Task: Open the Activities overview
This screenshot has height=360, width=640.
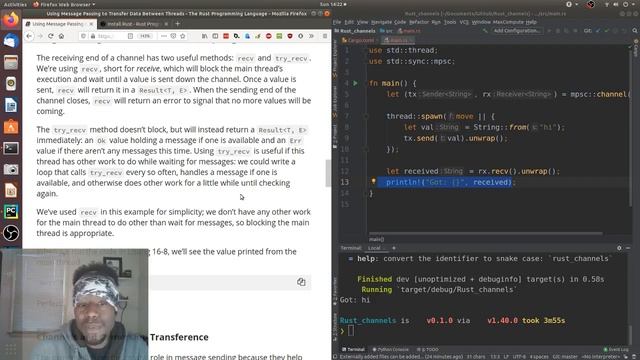Action: [15, 4]
